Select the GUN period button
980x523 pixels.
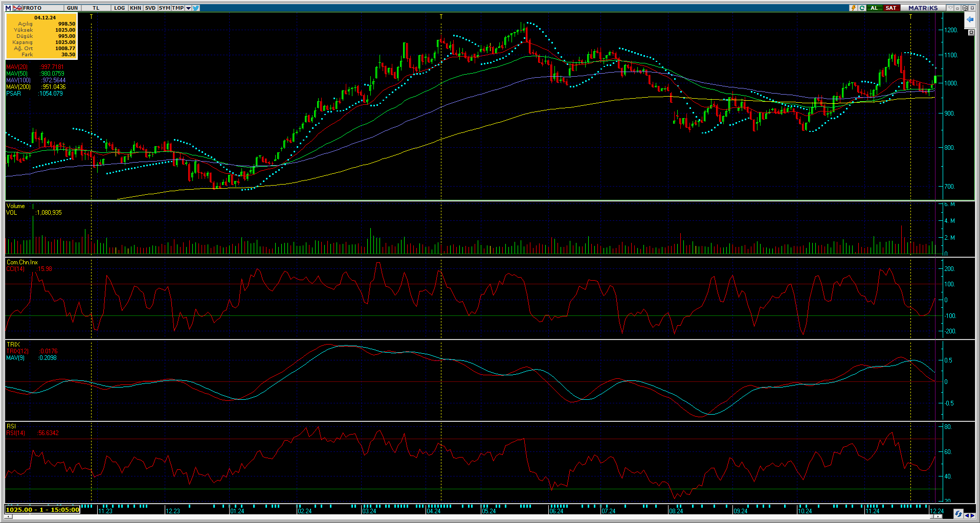coord(73,8)
